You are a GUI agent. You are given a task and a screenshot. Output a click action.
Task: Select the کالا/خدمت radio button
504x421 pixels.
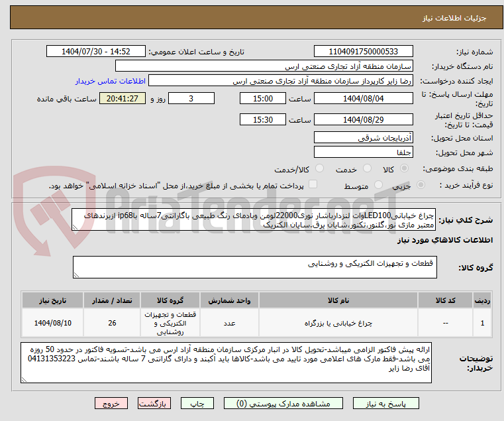pos(319,168)
